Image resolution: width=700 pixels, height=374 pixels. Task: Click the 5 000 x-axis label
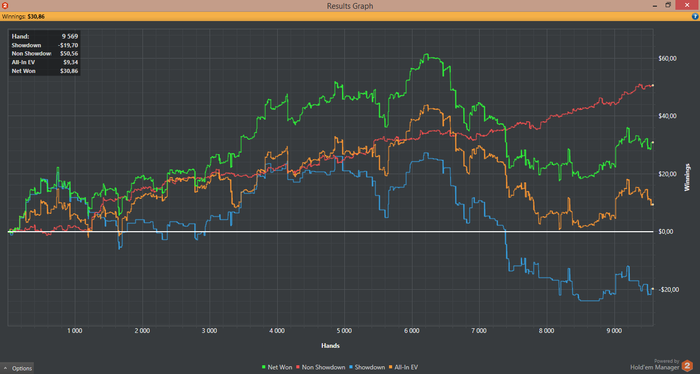(x=344, y=331)
